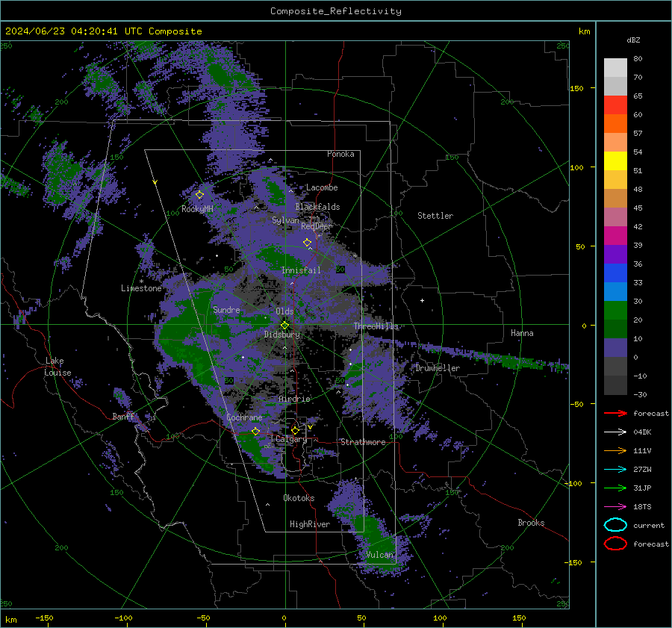
Task: Click the Innisfail city label
Action: coord(301,270)
